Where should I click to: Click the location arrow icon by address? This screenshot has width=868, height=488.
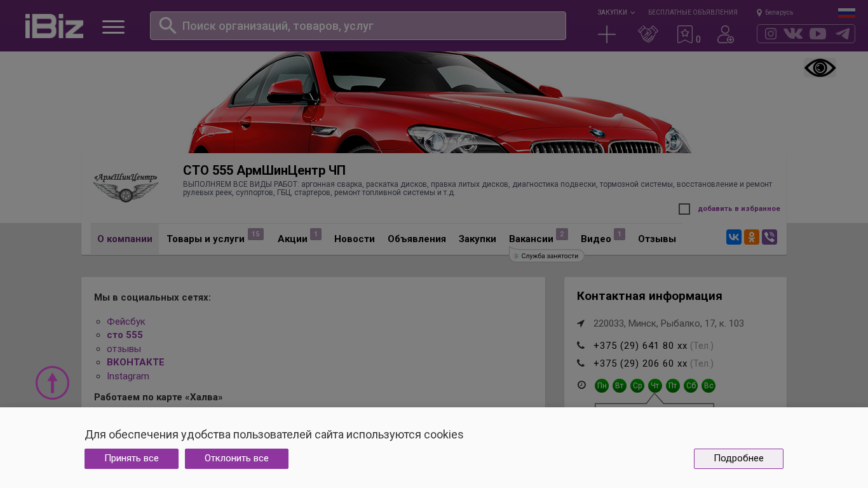(581, 323)
